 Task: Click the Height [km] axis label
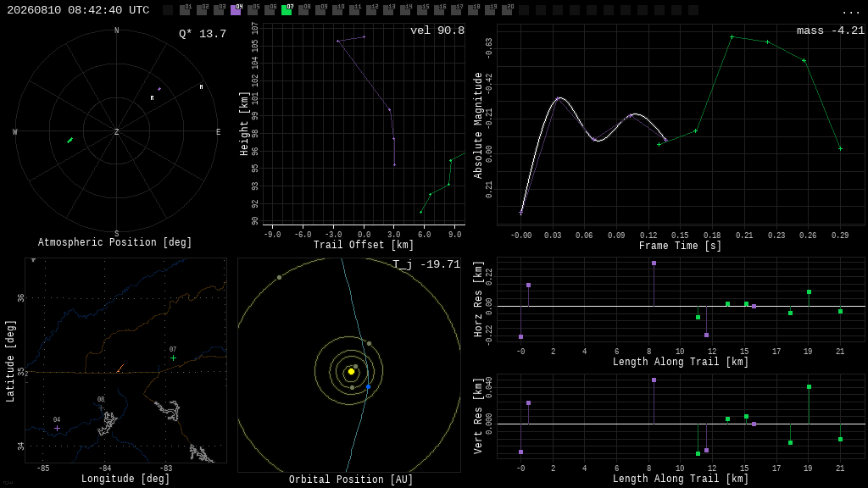[243, 124]
